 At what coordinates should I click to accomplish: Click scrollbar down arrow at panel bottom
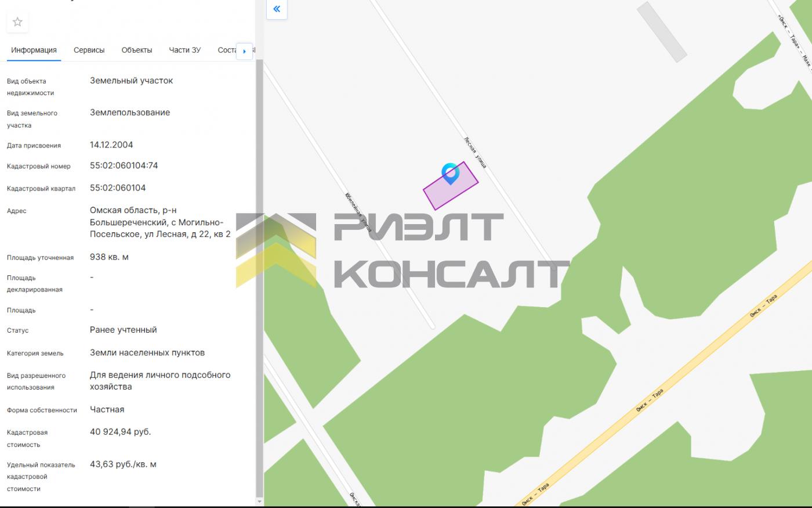[x=259, y=502]
